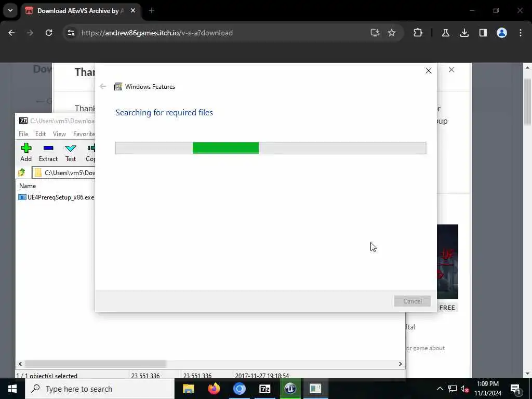This screenshot has width=532, height=399.
Task: Close the itch.io download popup
Action: coord(451,70)
